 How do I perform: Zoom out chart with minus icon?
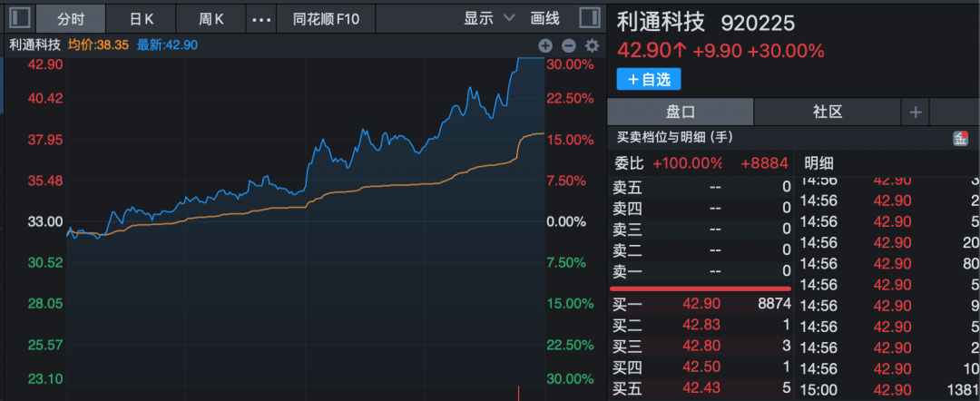coord(569,45)
